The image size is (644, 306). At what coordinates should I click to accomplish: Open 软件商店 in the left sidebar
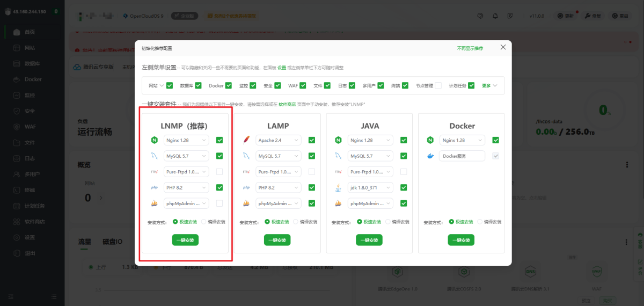[34, 222]
